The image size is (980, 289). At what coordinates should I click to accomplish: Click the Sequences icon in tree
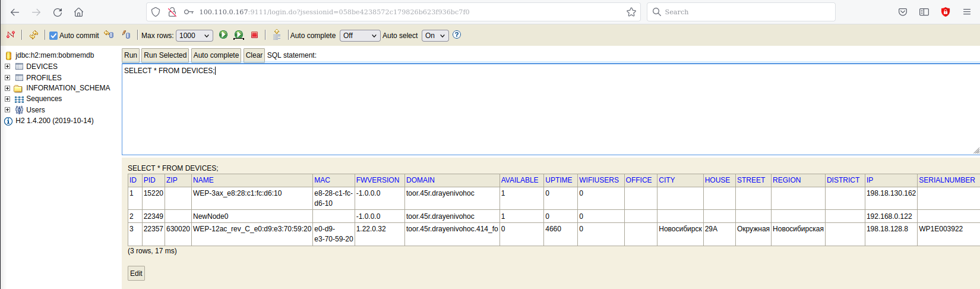pos(19,99)
